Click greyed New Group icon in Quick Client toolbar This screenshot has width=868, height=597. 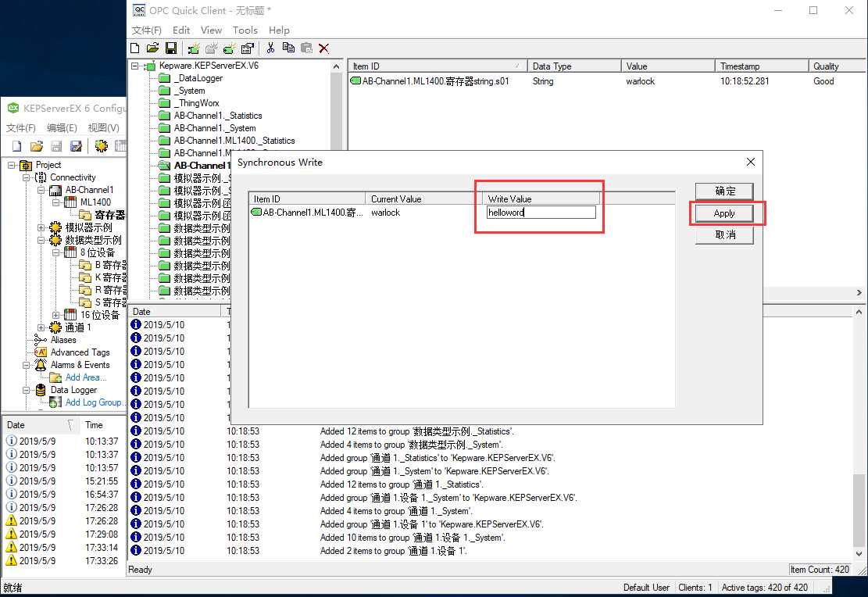coord(211,48)
